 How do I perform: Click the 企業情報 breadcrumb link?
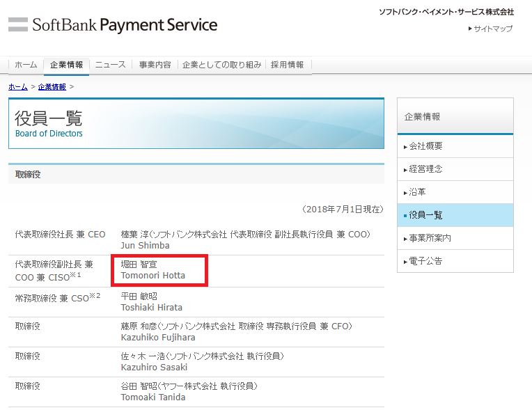tap(52, 87)
